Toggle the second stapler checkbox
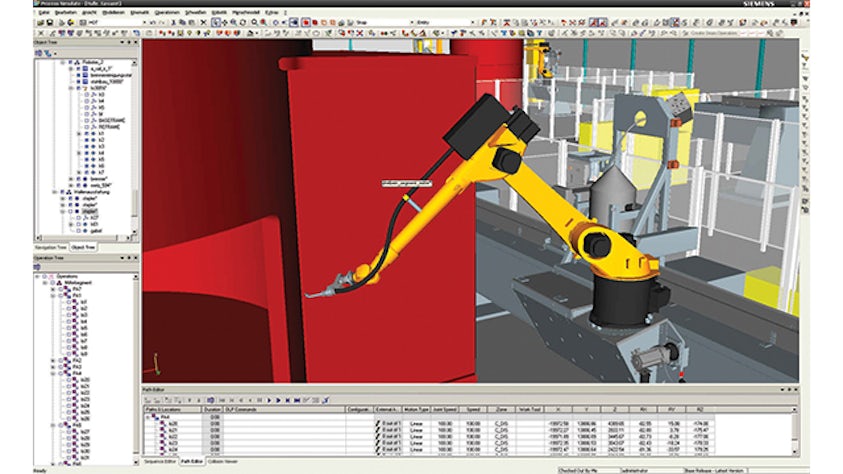Image resolution: width=843 pixels, height=474 pixels. tap(70, 204)
